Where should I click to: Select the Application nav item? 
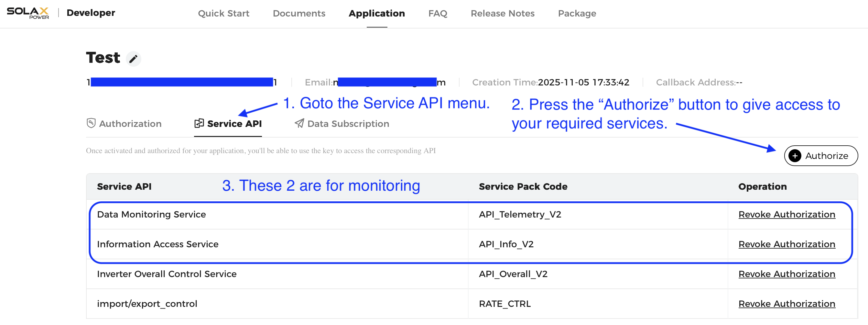[377, 14]
